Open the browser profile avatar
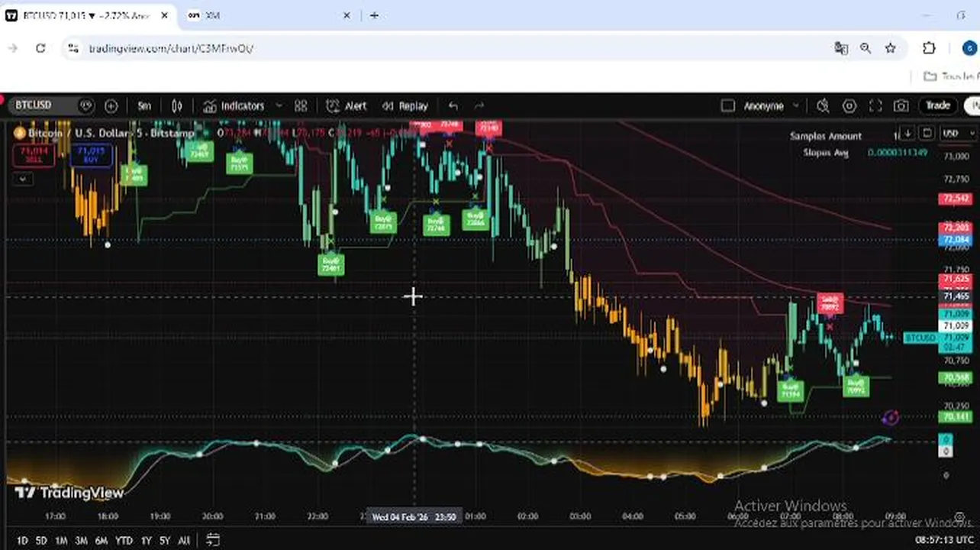Screen dimensions: 980x550 969,48
